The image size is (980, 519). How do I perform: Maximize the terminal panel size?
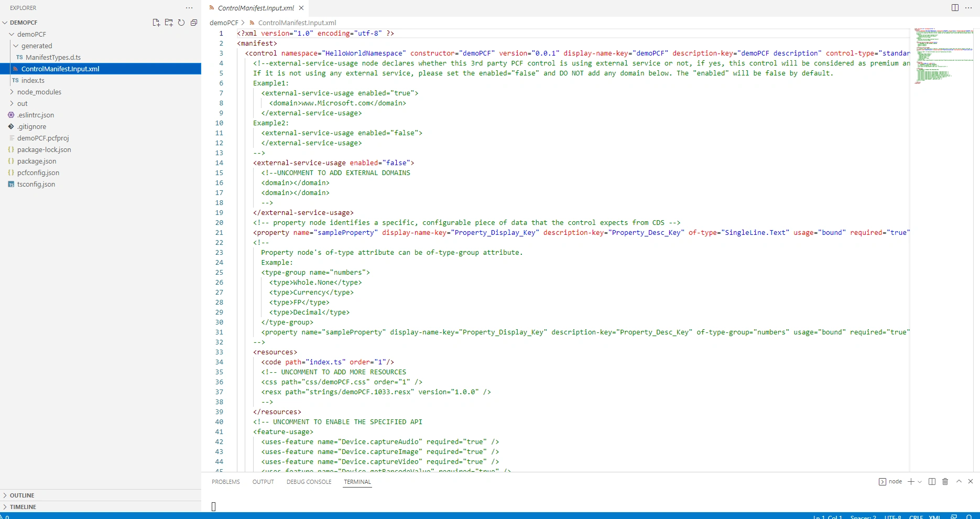pos(959,481)
